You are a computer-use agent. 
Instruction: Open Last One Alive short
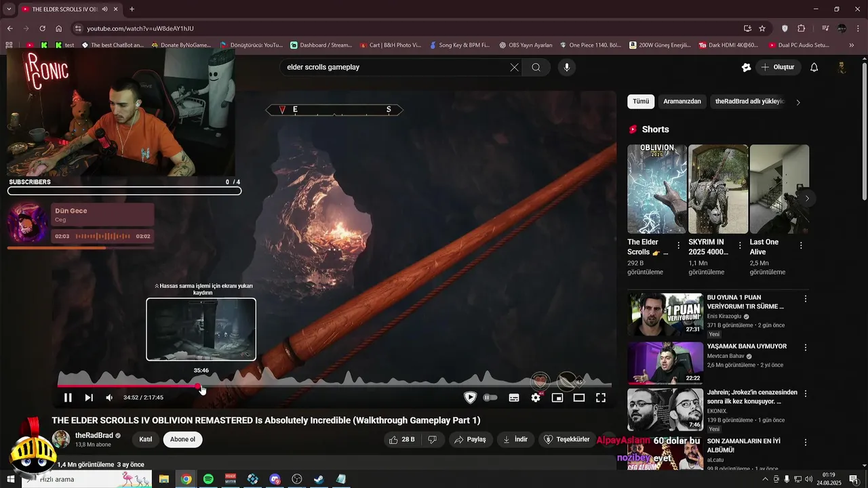779,189
